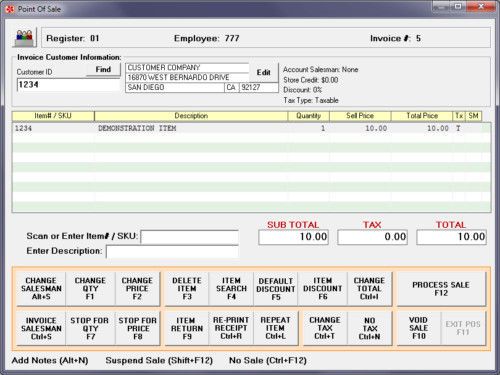Click Change Salesman Alt+S button
The height and width of the screenshot is (375, 500).
pos(41,289)
